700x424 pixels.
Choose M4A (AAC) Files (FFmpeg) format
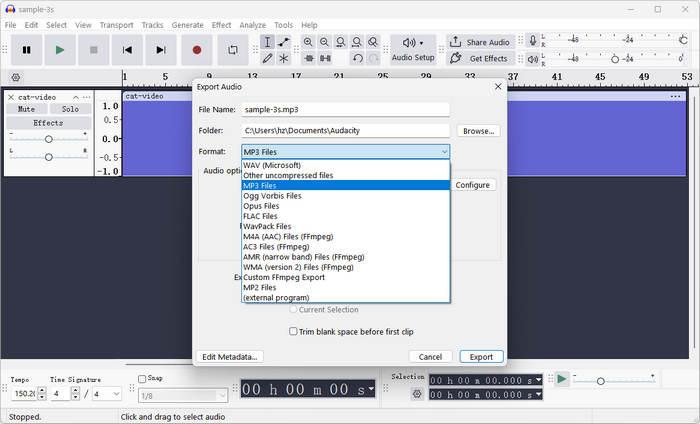(x=346, y=237)
